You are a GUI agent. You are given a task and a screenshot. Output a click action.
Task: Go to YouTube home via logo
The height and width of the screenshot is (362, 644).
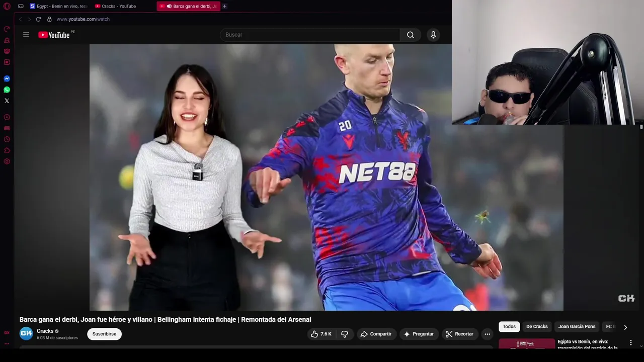(x=54, y=35)
